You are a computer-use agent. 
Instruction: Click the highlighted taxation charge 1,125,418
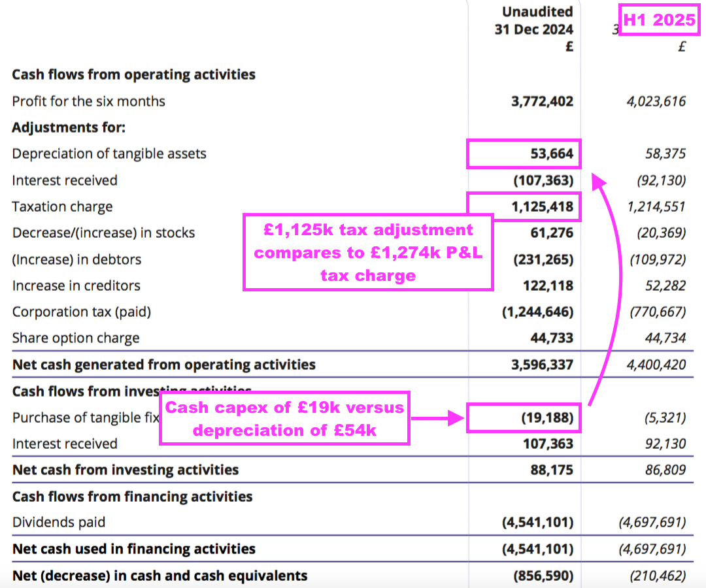pyautogui.click(x=524, y=207)
